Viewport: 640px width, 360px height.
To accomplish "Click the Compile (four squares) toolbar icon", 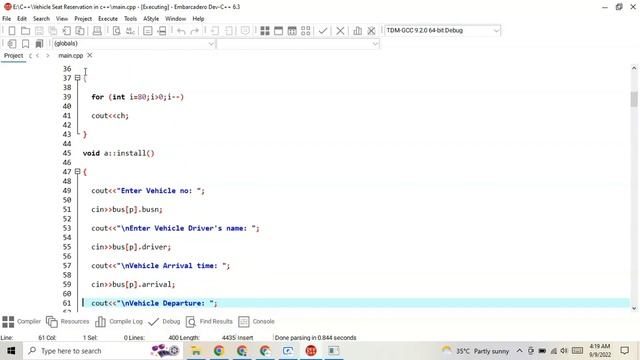I will click(x=265, y=31).
